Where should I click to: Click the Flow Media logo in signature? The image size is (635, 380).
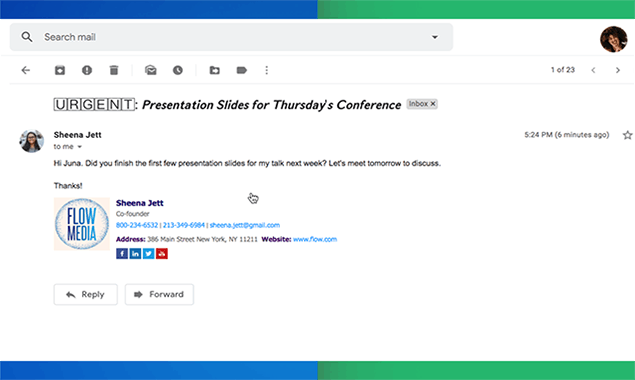tap(82, 224)
